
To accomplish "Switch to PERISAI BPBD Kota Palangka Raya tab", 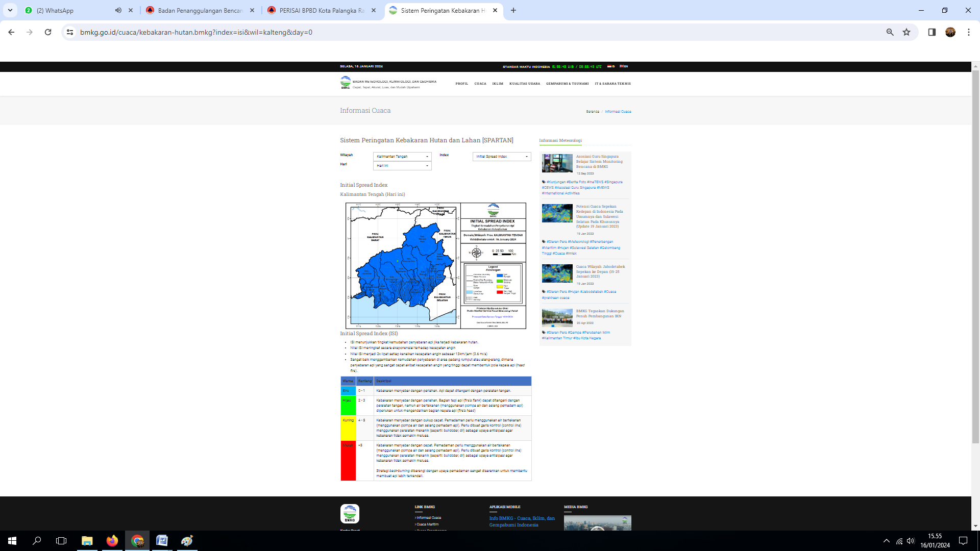I will point(322,10).
